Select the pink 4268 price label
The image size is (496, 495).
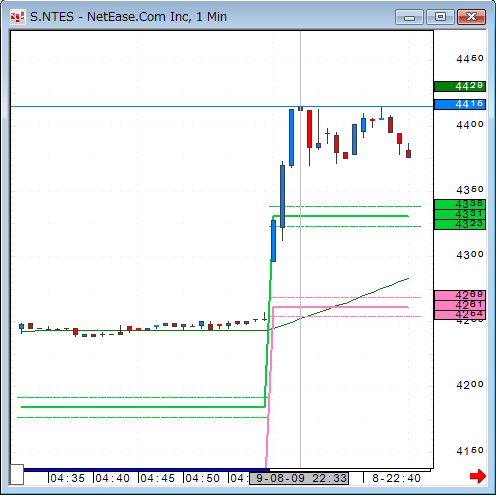pyautogui.click(x=460, y=295)
